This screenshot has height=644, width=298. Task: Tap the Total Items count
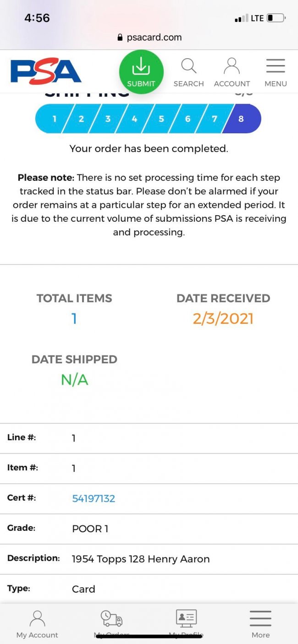74,319
